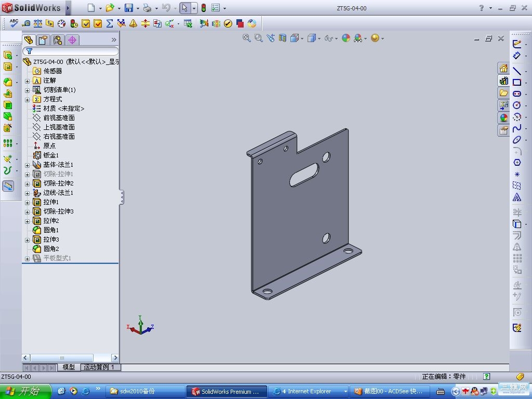The height and width of the screenshot is (399, 532).
Task: Toggle the Section View icon
Action: [282, 38]
